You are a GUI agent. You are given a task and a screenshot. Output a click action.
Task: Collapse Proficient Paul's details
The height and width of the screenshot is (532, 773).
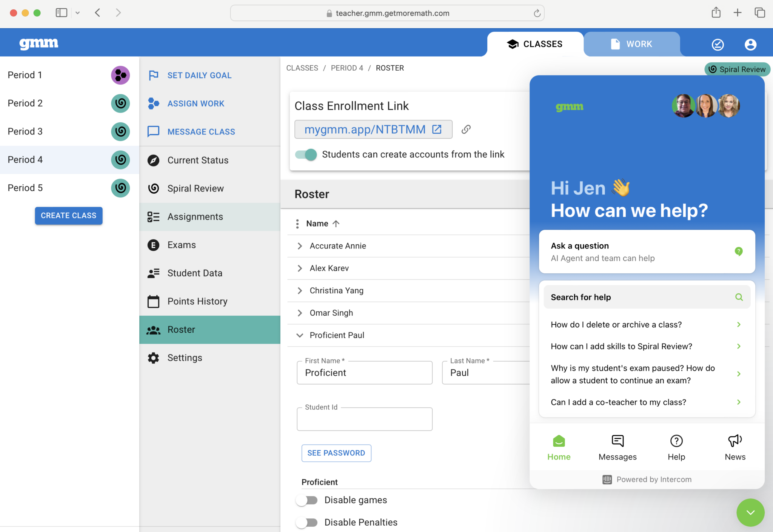click(x=300, y=335)
